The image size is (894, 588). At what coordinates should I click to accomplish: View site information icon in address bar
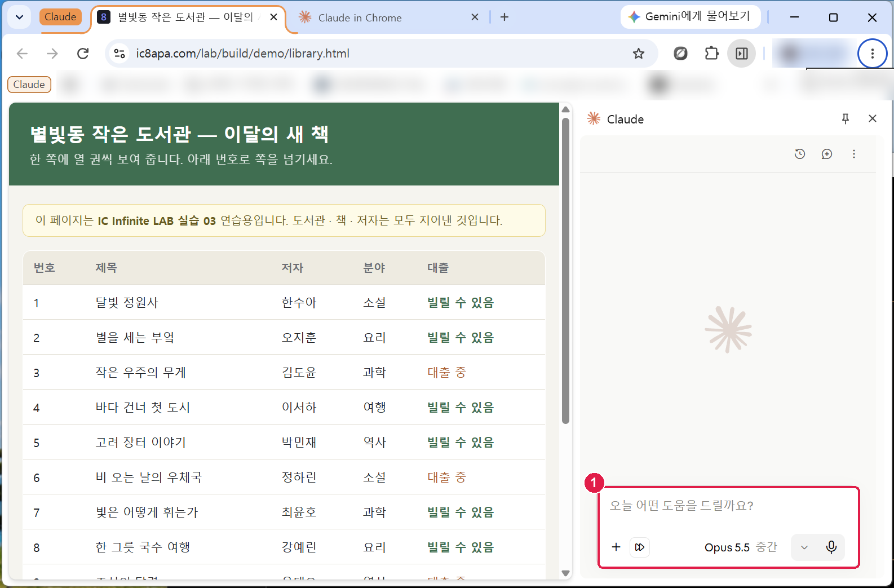coord(120,54)
